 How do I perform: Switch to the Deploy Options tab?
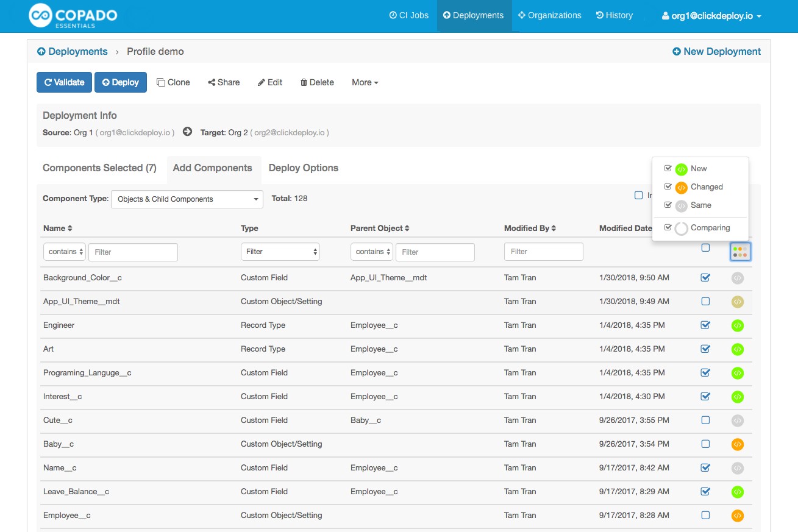(x=303, y=168)
